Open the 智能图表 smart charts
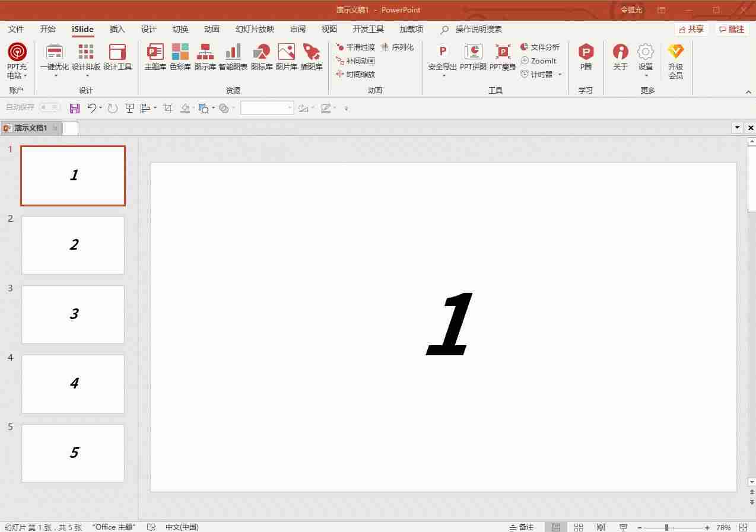Image resolution: width=756 pixels, height=532 pixels. (233, 58)
